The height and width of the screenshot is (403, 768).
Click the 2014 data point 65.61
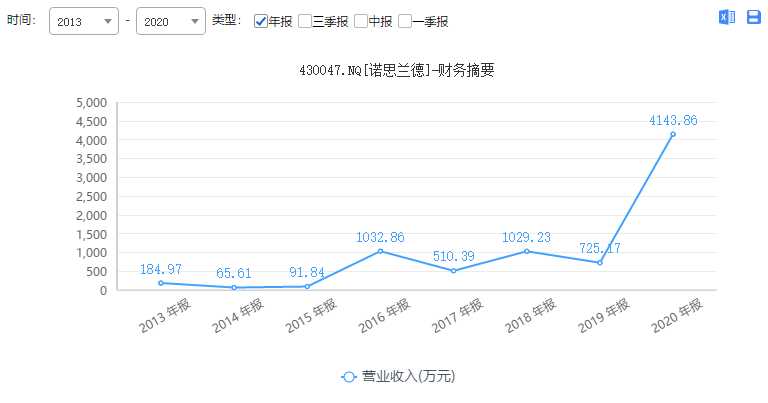point(234,287)
